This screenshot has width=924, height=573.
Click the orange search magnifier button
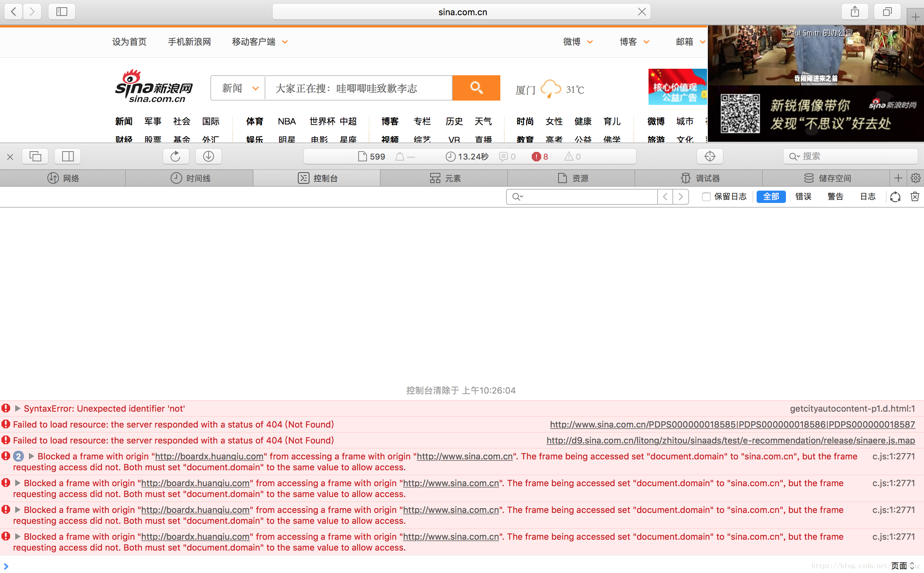coord(476,88)
